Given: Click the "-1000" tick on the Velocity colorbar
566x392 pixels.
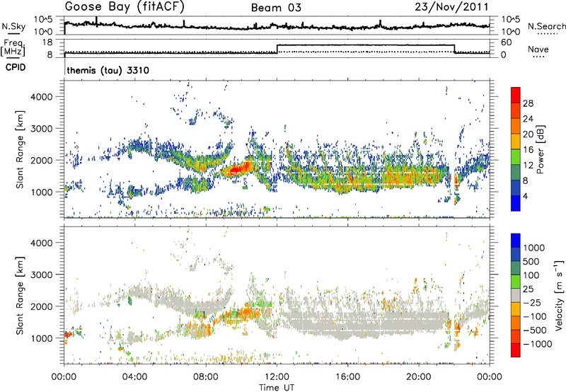Looking at the screenshot, I should (x=538, y=344).
